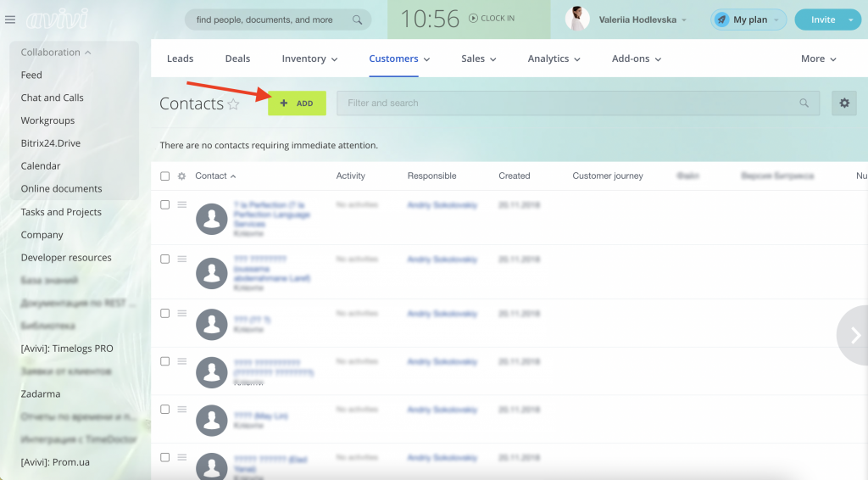The width and height of the screenshot is (868, 480).
Task: Open Company in the sidebar
Action: pyautogui.click(x=42, y=235)
